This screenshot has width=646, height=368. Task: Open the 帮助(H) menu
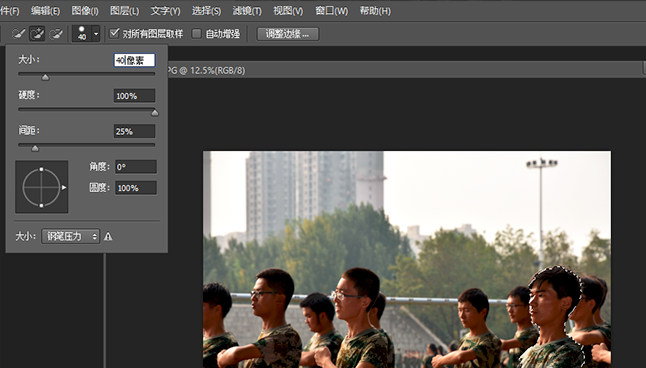pyautogui.click(x=375, y=11)
